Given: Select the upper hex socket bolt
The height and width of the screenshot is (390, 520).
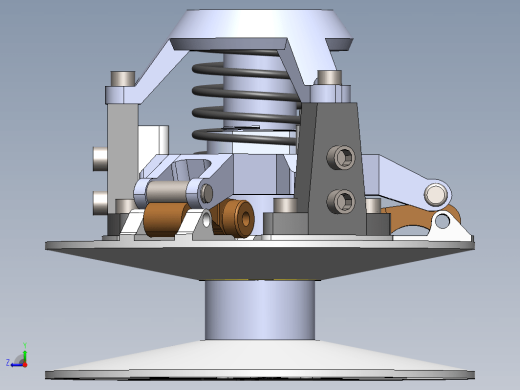Looking at the screenshot, I should coord(341,157).
